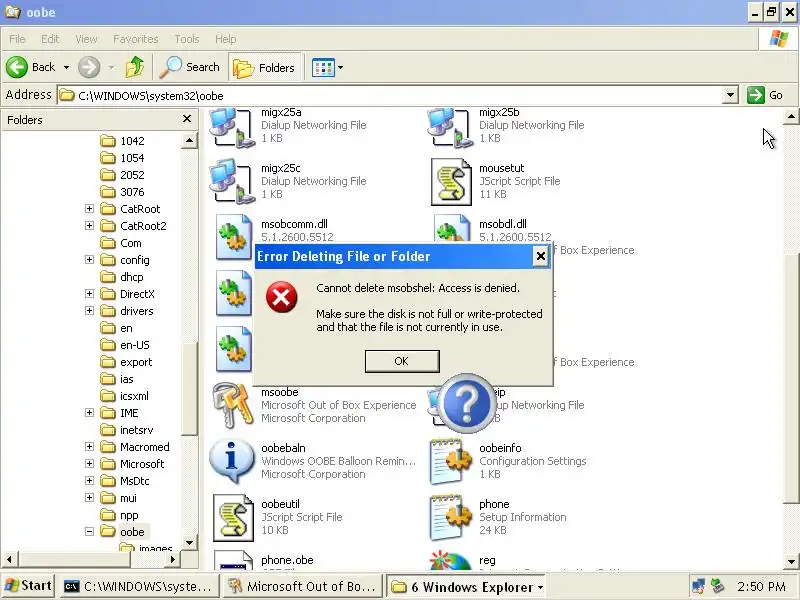
Task: Close the Folders pane
Action: (x=187, y=119)
